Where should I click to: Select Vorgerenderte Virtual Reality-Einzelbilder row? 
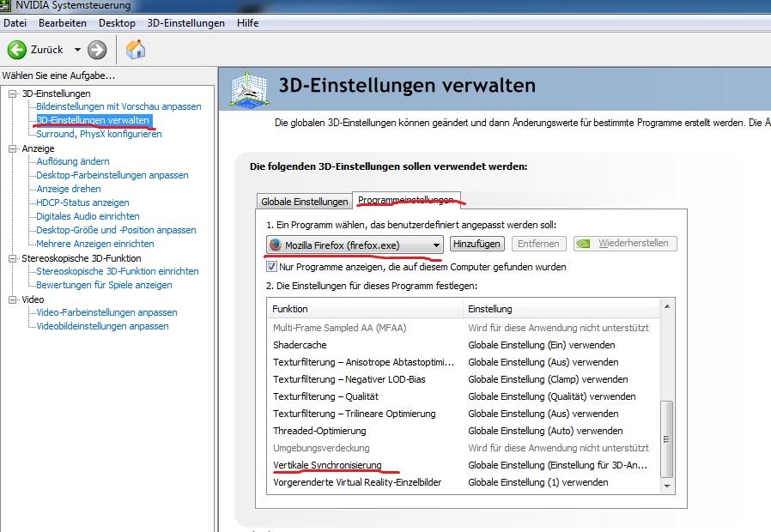pyautogui.click(x=464, y=483)
